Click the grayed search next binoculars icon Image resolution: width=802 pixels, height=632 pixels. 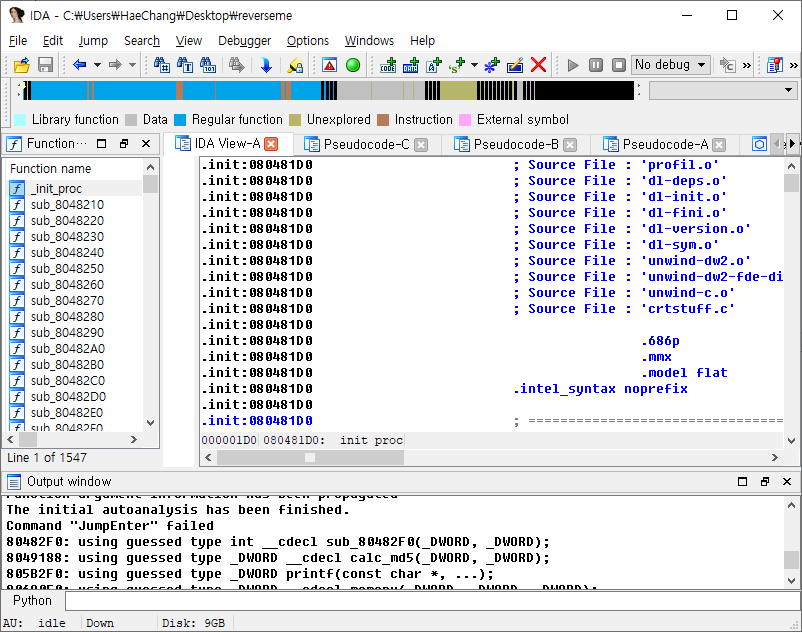coord(236,65)
